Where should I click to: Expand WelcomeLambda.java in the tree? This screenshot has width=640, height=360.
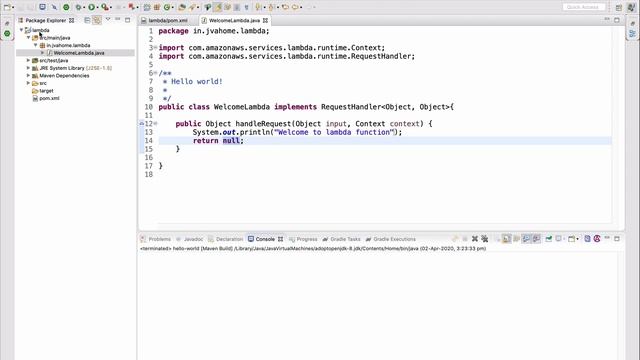[x=42, y=53]
